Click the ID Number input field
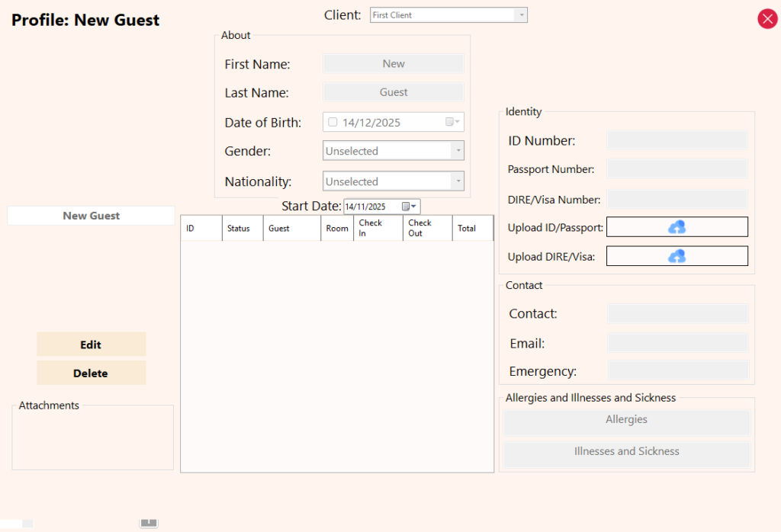 [677, 140]
